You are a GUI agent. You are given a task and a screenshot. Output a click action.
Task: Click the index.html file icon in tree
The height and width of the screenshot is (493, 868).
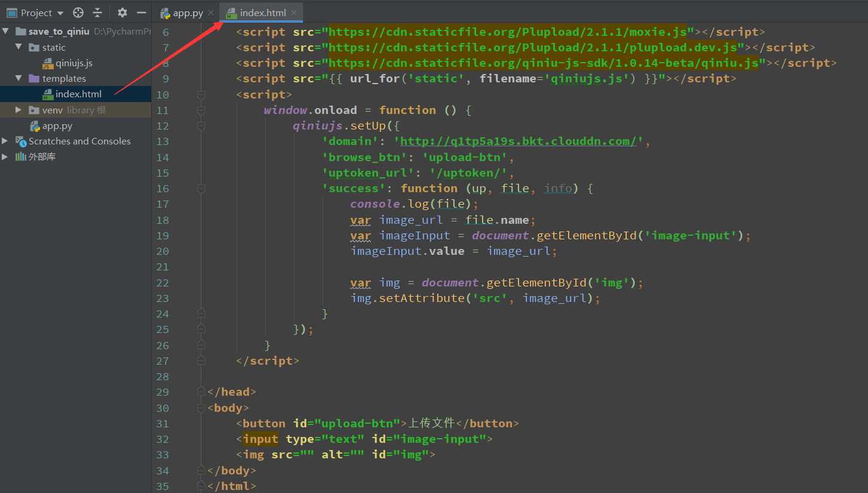[48, 94]
